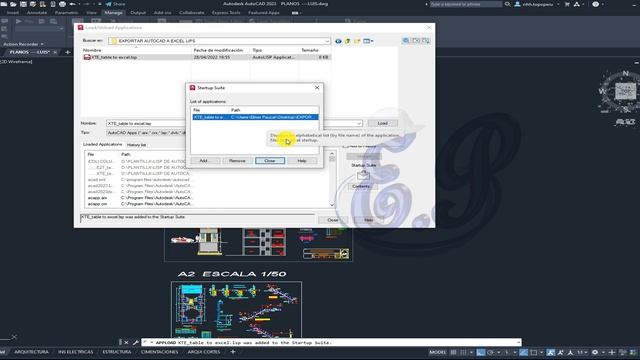Viewport: 640px width, 360px height.
Task: Click Add in the Startup Suite dialog
Action: [x=205, y=161]
